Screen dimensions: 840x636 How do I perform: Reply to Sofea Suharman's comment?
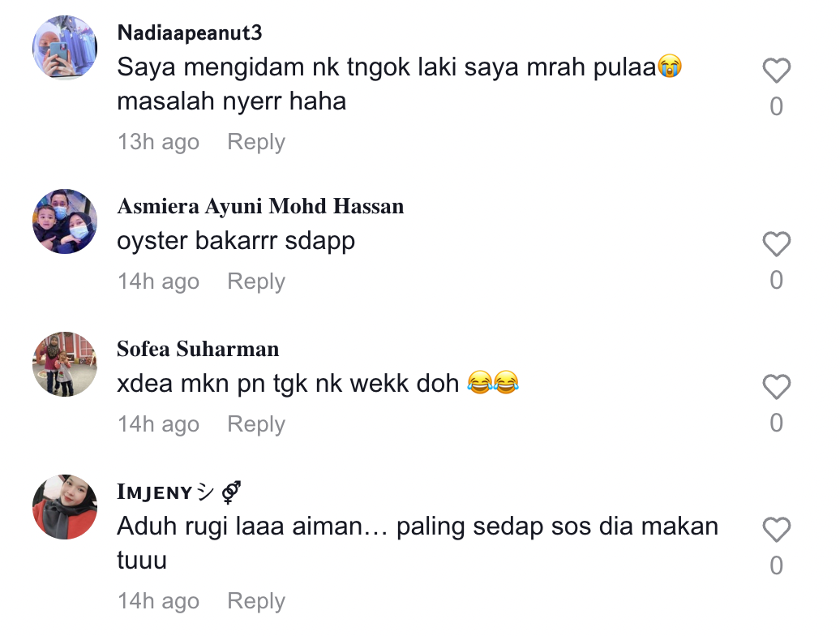(x=256, y=424)
